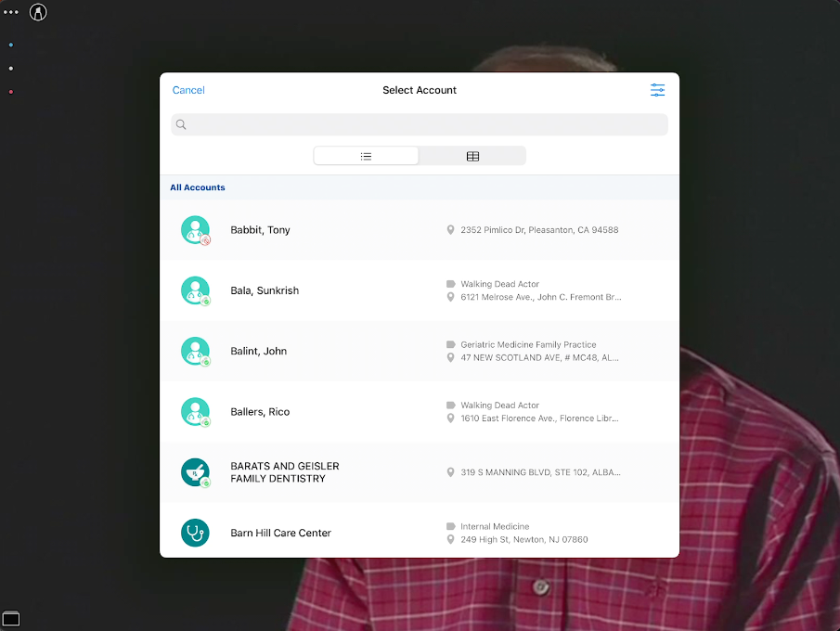The width and height of the screenshot is (840, 631).
Task: Cancel the account selection
Action: click(x=188, y=90)
